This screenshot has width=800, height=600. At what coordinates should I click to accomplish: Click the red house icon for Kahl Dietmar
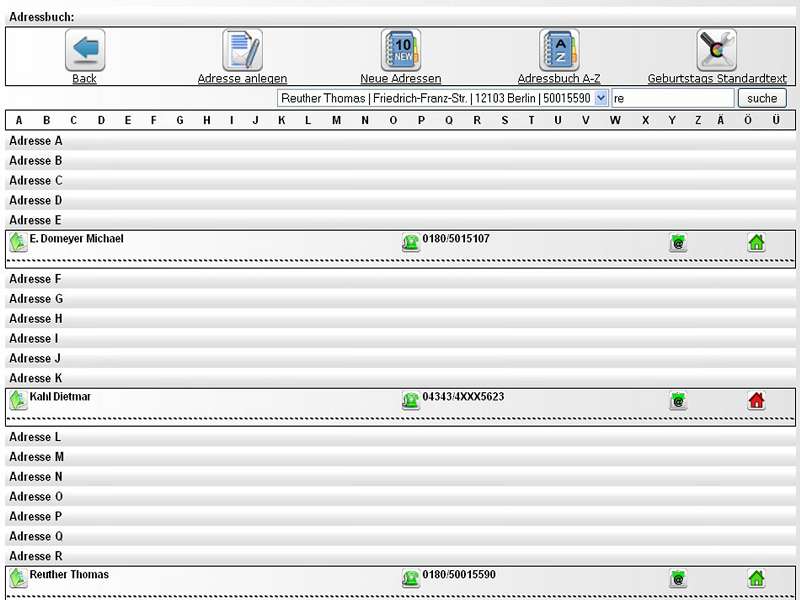756,401
